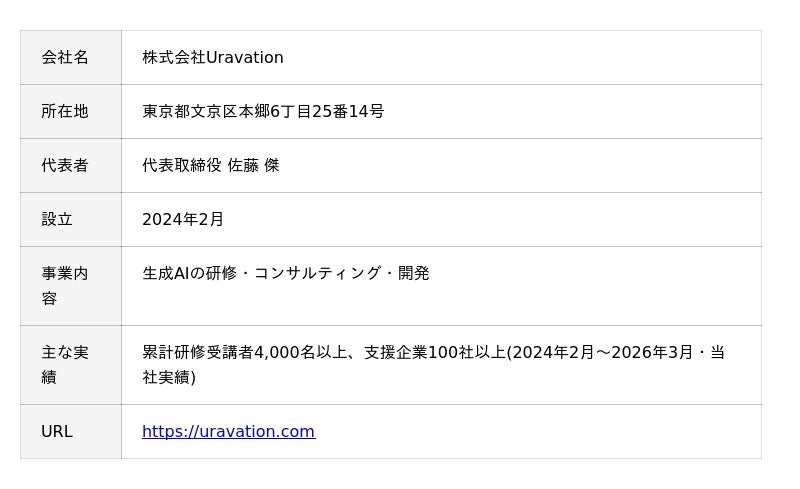Click the 設立 label cell

click(x=71, y=219)
